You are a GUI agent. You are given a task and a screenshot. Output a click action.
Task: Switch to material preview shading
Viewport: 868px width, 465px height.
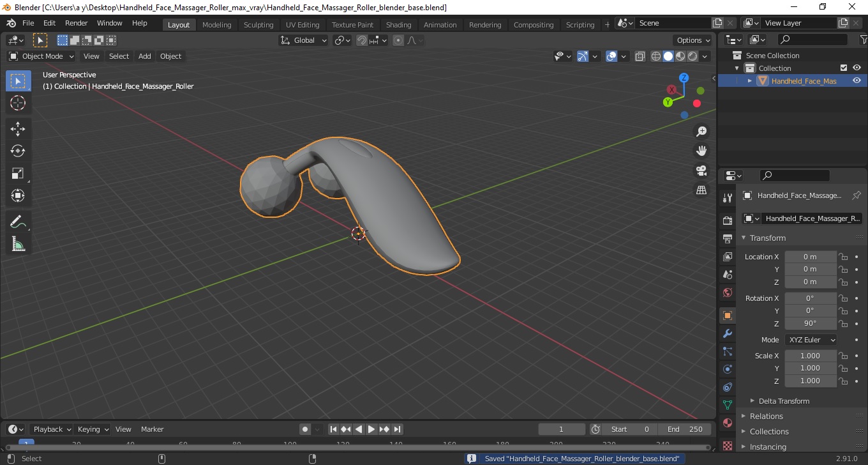(x=680, y=56)
